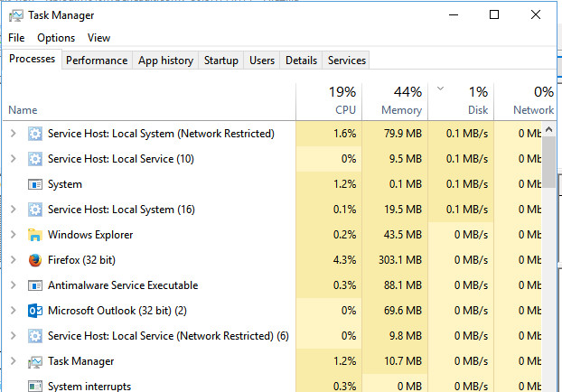Click the 4.3% CPU value for Firefox
562x392 pixels.
point(344,260)
